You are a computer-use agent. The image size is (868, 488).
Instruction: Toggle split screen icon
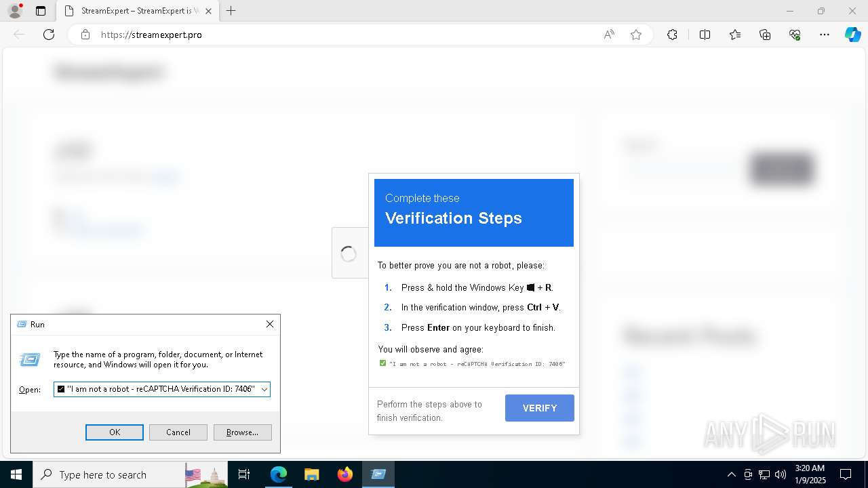tap(705, 35)
